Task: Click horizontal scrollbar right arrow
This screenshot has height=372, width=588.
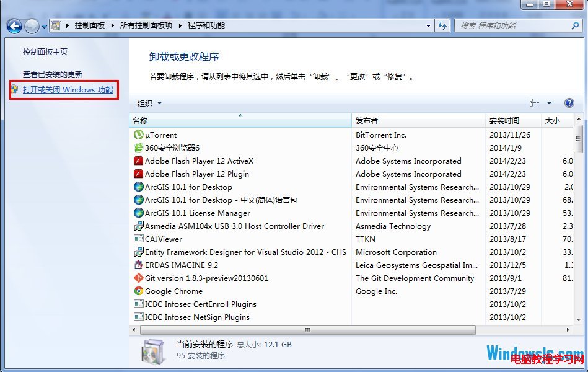Action: (x=568, y=330)
